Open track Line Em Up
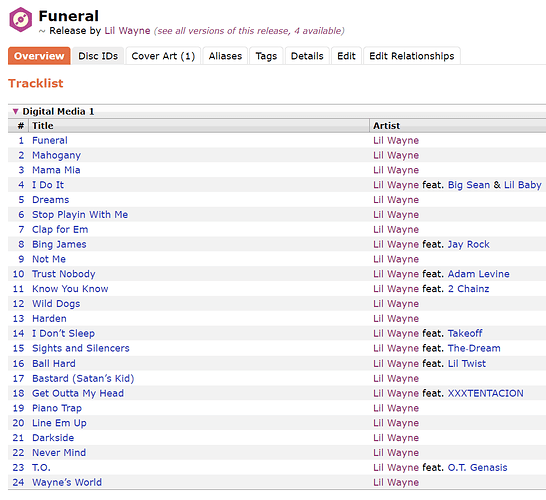Image resolution: width=546 pixels, height=500 pixels. coord(59,423)
